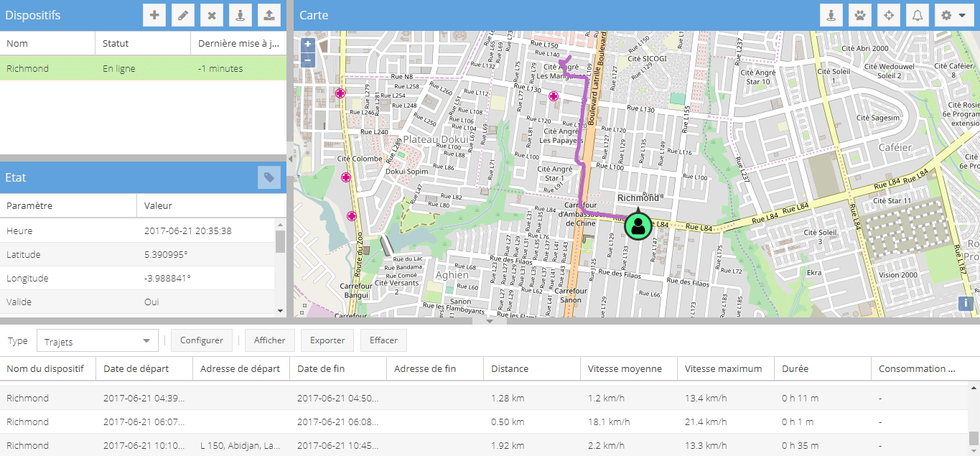
Task: Show geofences using the crosshair icon
Action: [888, 15]
